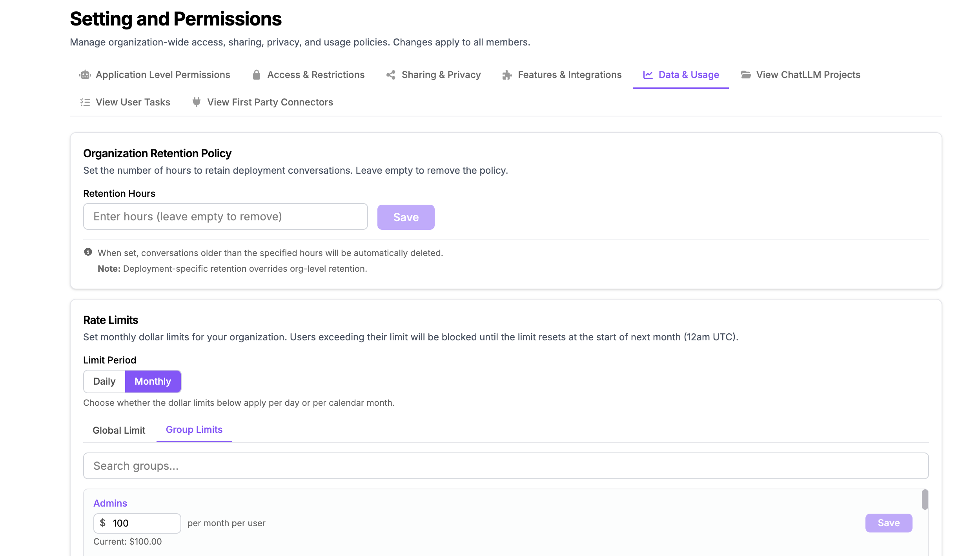Click the folder icon for View ChatLLM Projects

click(746, 75)
